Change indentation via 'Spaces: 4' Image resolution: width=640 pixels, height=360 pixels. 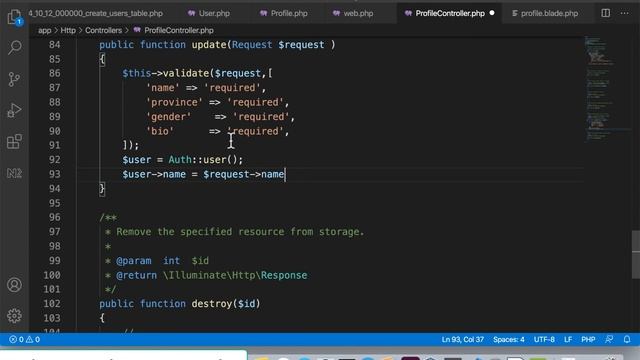(x=509, y=339)
